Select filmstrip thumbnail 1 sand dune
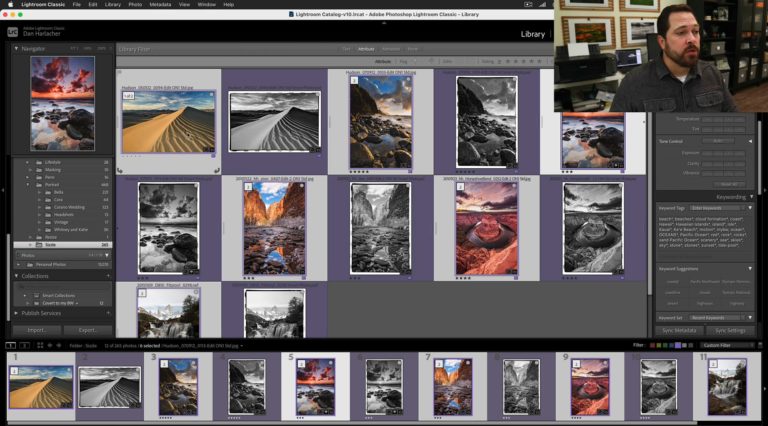This screenshot has height=426, width=768. (x=41, y=387)
